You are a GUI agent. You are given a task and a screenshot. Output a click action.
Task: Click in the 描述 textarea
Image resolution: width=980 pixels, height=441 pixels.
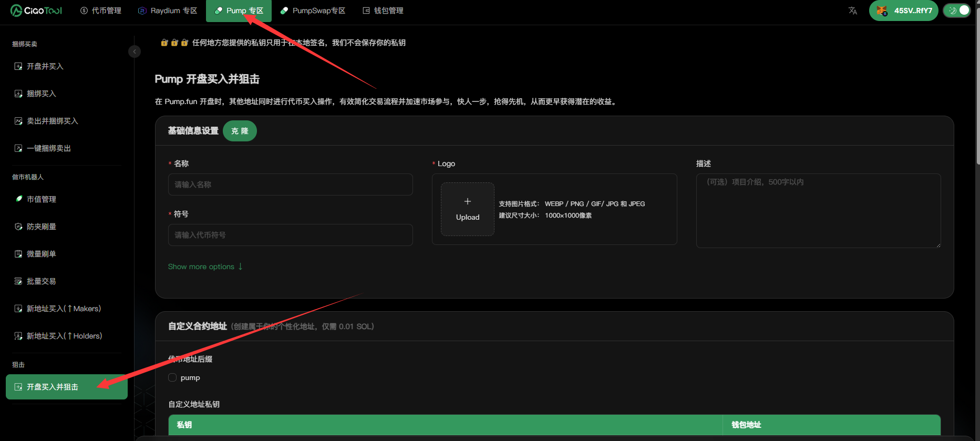[819, 211]
